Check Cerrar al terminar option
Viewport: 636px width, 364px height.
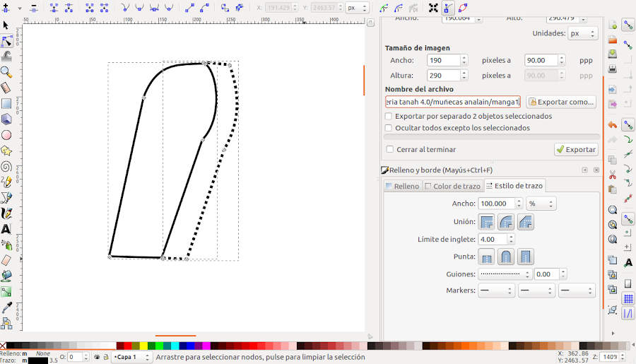pos(390,149)
